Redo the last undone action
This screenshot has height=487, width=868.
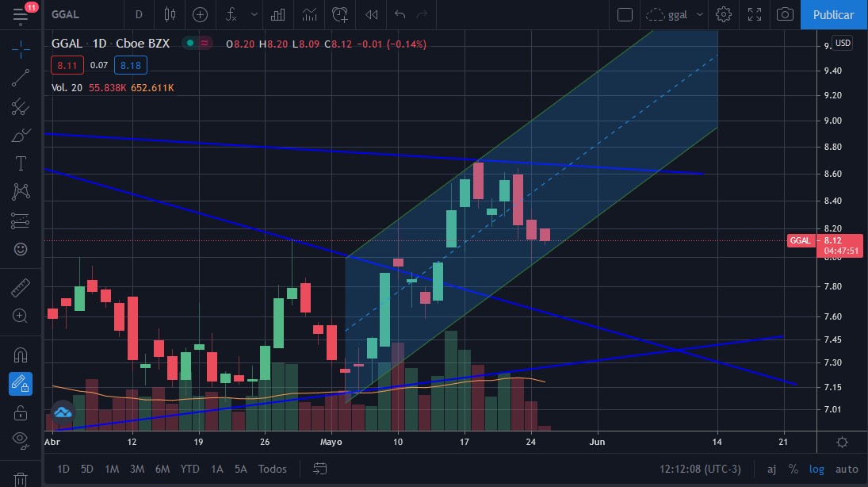coord(423,15)
